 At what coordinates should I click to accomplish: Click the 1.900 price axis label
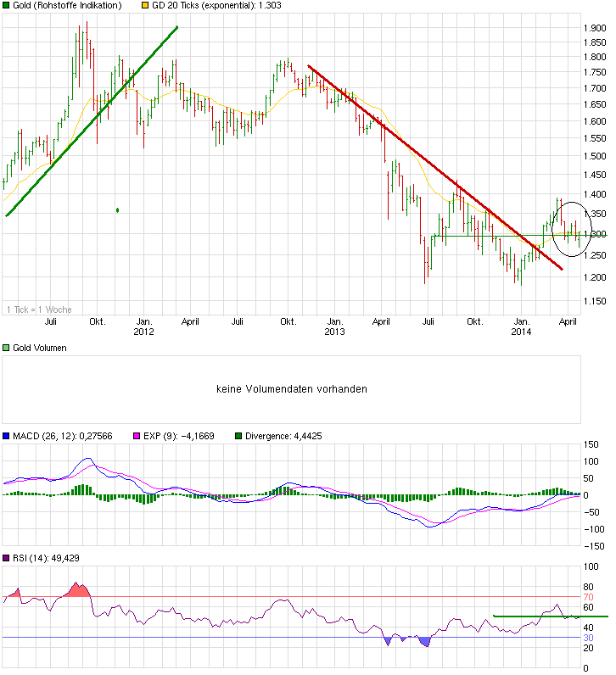pos(595,29)
